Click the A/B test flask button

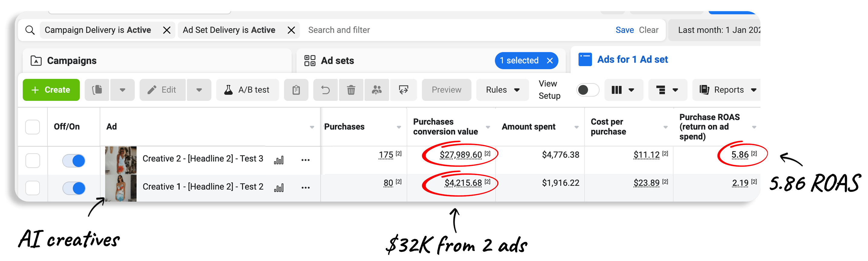click(247, 90)
